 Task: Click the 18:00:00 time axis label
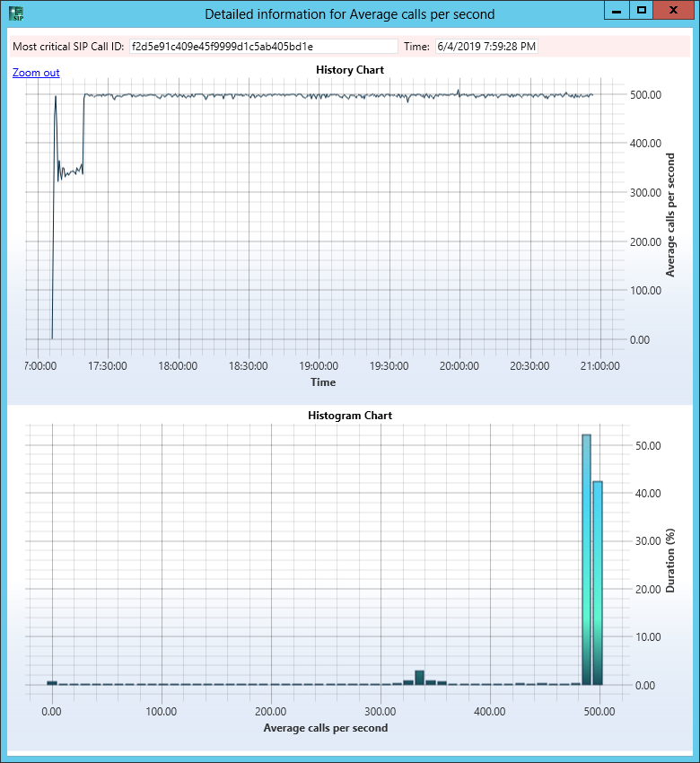click(178, 366)
